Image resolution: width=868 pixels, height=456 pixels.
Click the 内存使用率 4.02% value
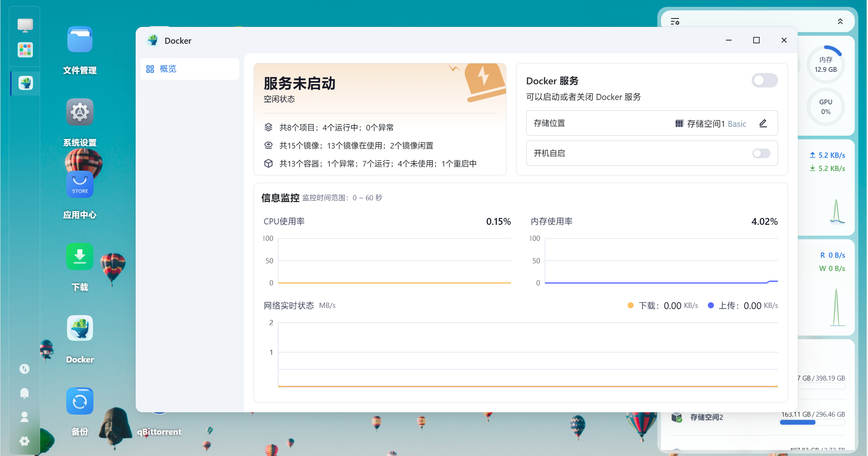(764, 222)
